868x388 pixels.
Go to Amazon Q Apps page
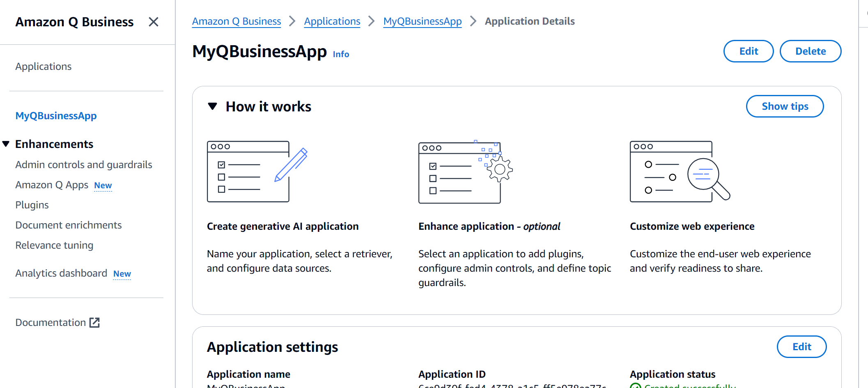tap(52, 185)
